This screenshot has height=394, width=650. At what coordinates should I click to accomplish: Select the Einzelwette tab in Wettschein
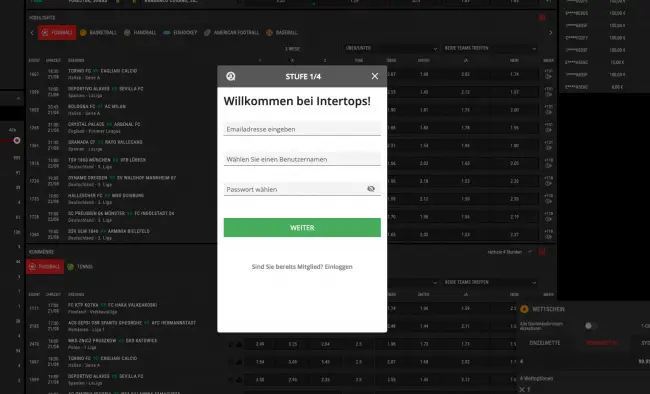(545, 343)
